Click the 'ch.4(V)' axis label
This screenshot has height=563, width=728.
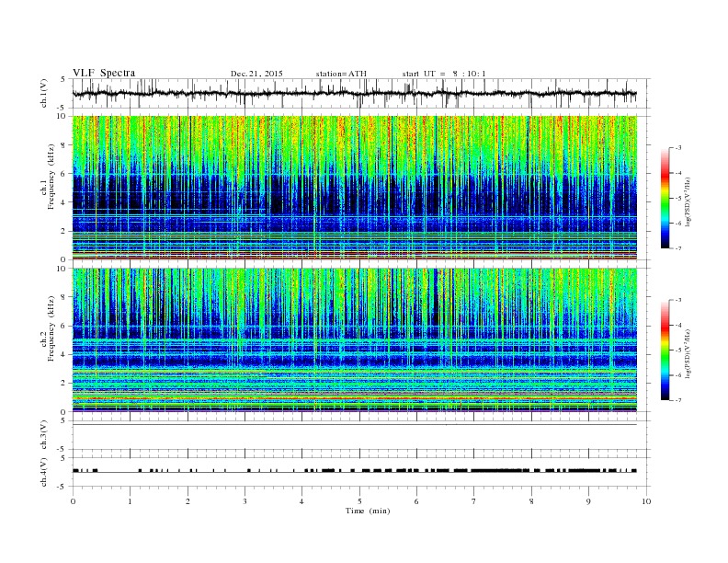[44, 472]
